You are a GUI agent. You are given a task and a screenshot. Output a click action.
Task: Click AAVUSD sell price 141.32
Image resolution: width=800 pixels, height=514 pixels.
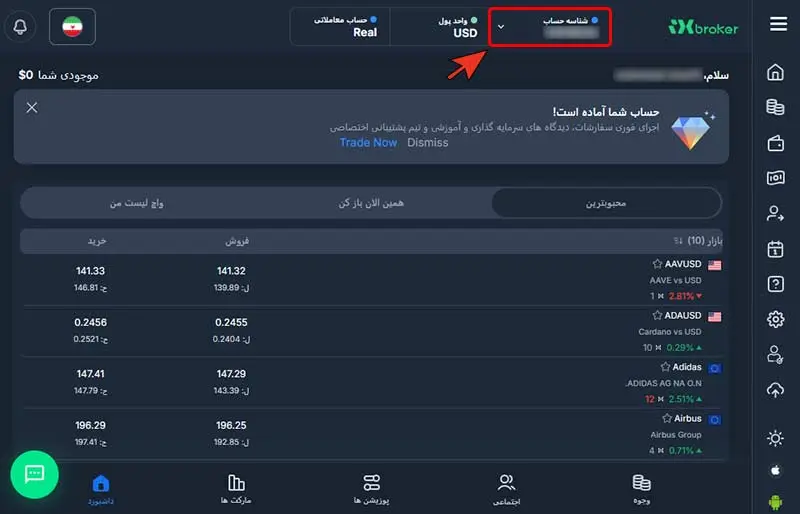click(231, 271)
